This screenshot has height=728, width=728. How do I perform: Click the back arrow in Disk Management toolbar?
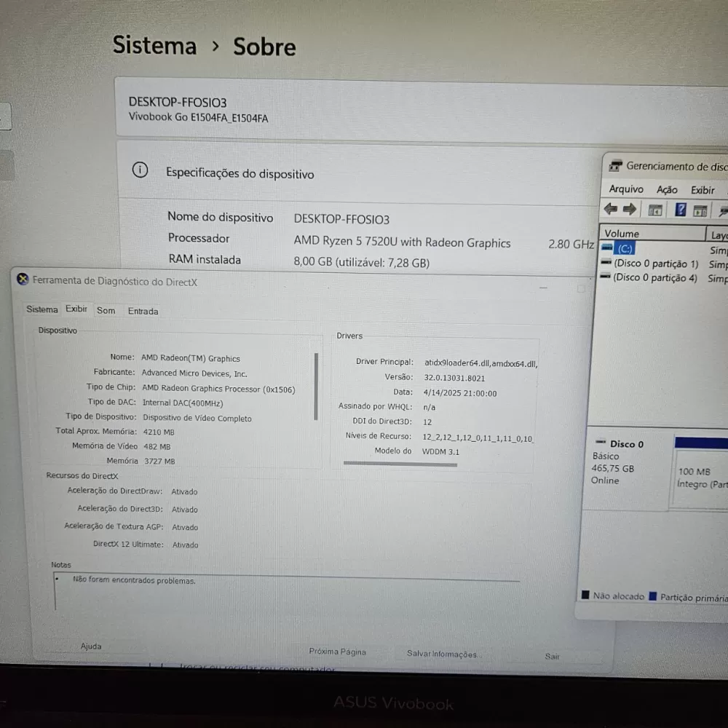pyautogui.click(x=610, y=210)
